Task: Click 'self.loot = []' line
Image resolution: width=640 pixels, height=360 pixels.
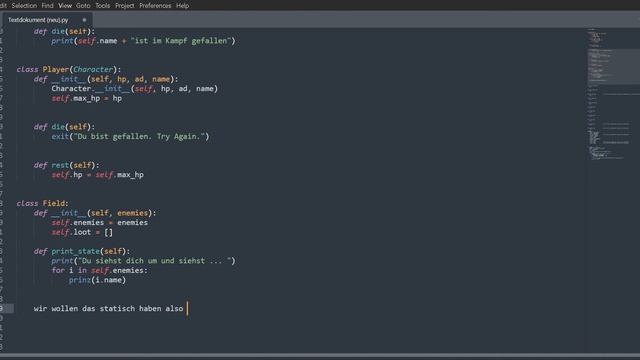Action: (x=82, y=232)
